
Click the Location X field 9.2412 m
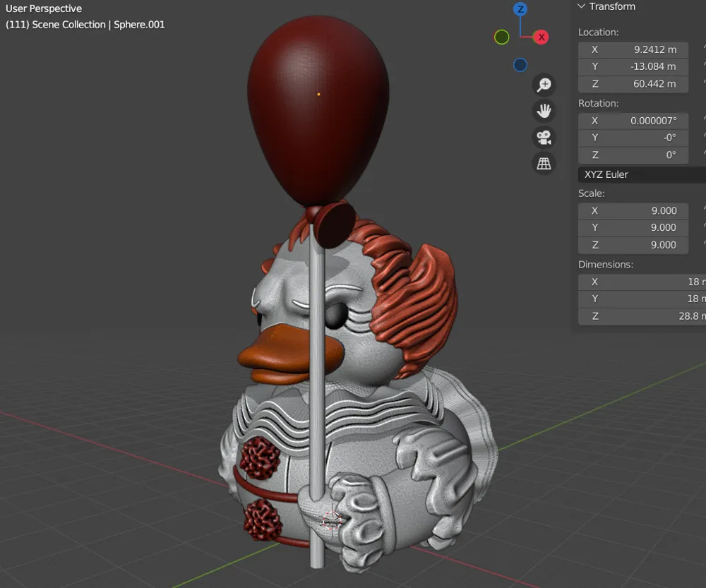pos(633,49)
